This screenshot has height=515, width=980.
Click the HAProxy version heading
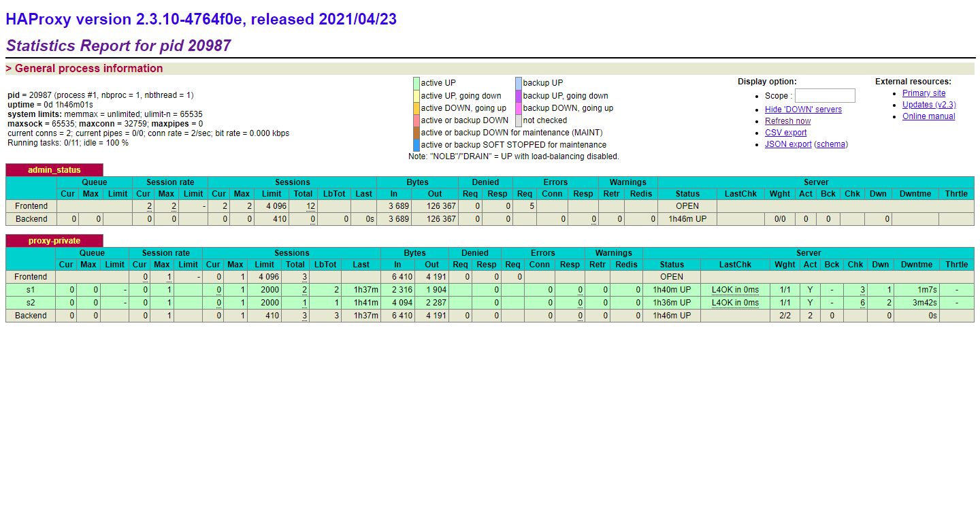click(201, 20)
